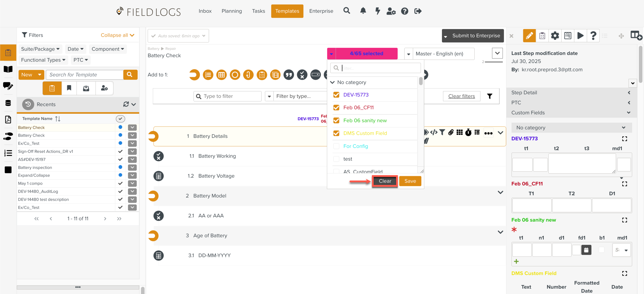Open the Suite/Package filter dropdown

[x=40, y=49]
